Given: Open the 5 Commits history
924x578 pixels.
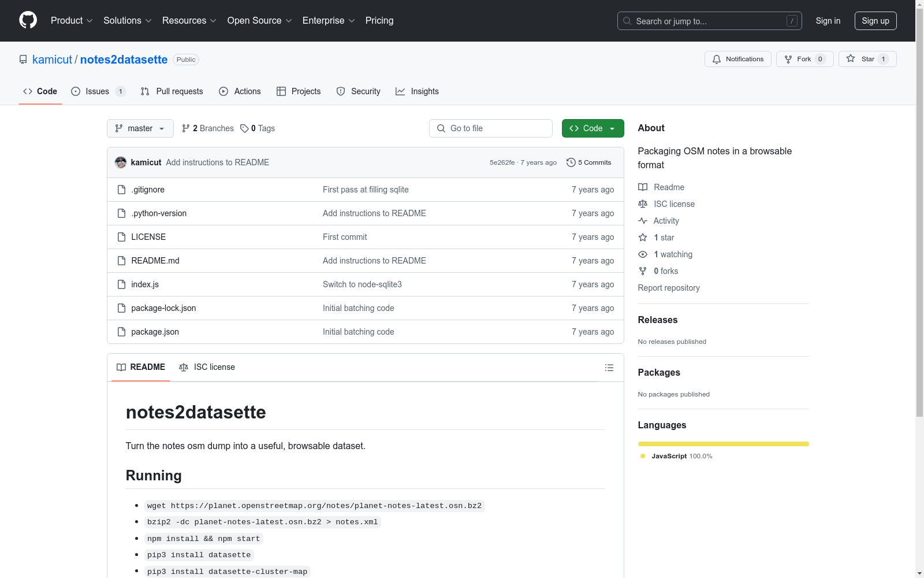Looking at the screenshot, I should tap(589, 162).
